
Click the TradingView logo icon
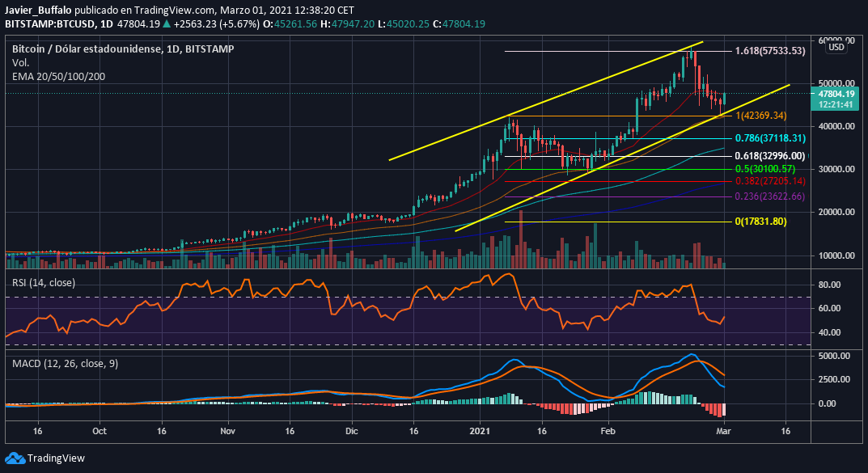point(15,458)
